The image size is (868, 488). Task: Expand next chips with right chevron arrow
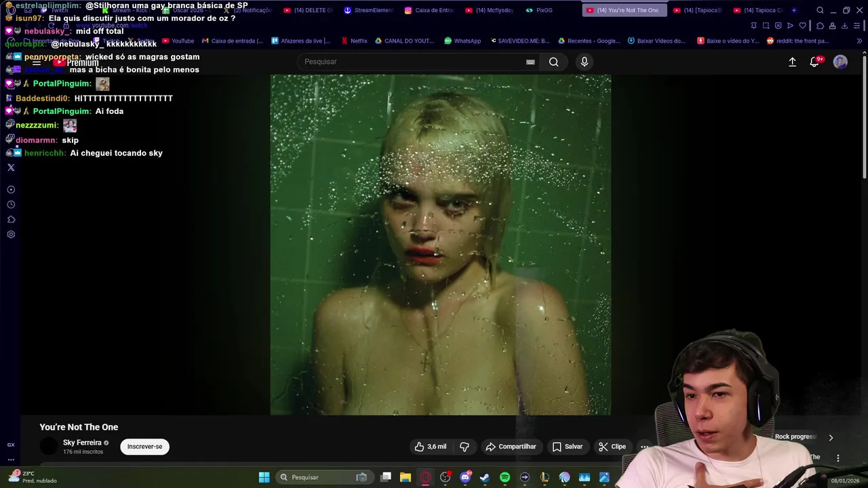pyautogui.click(x=831, y=438)
